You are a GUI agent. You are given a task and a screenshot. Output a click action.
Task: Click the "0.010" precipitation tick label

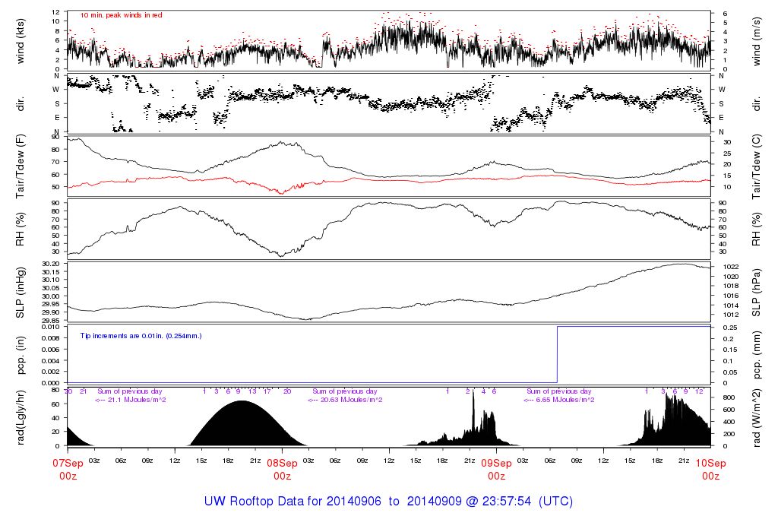51,327
